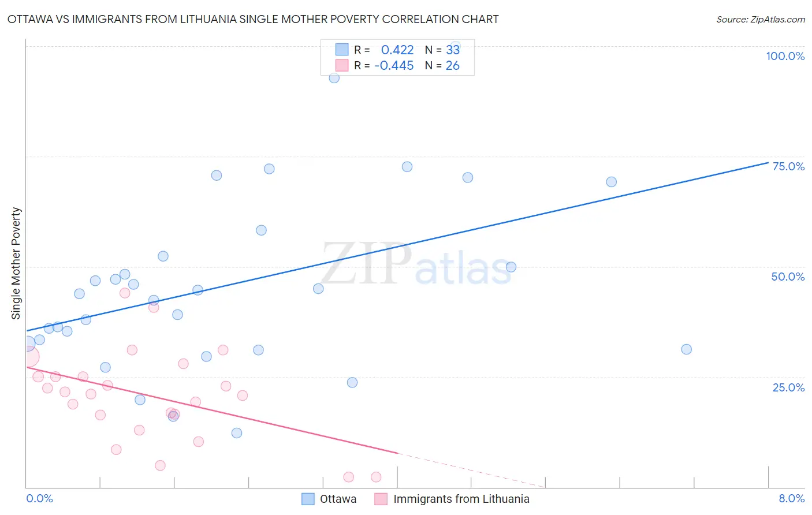Select the Immigrants from Lithuania legend label

461,499
